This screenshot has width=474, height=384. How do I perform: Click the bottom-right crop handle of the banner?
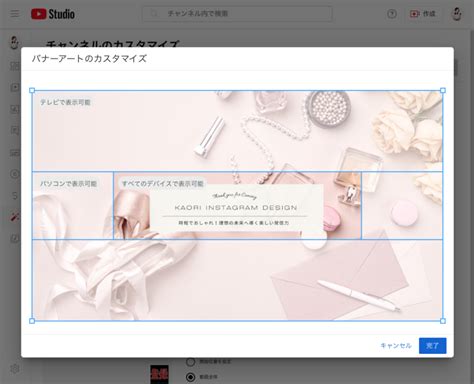[x=443, y=321]
